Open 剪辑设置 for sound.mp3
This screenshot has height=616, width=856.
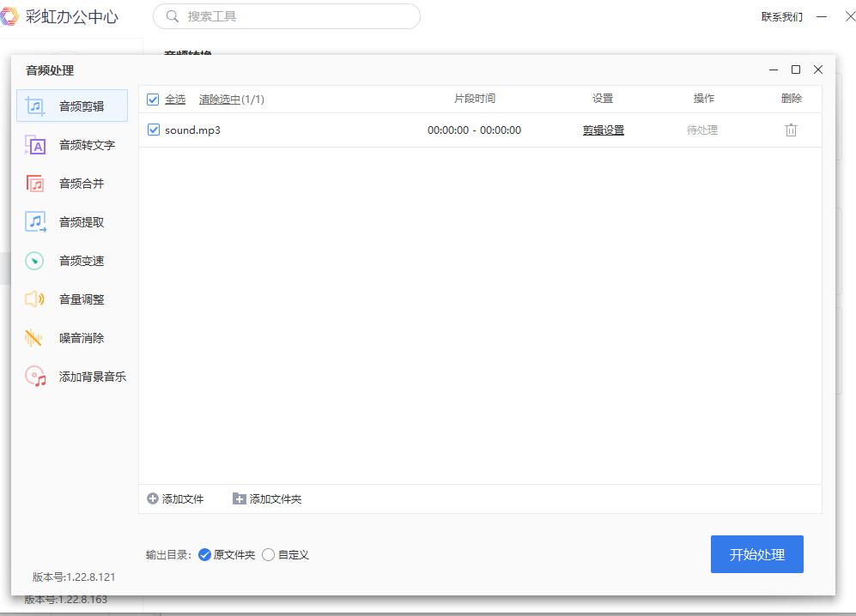click(604, 130)
